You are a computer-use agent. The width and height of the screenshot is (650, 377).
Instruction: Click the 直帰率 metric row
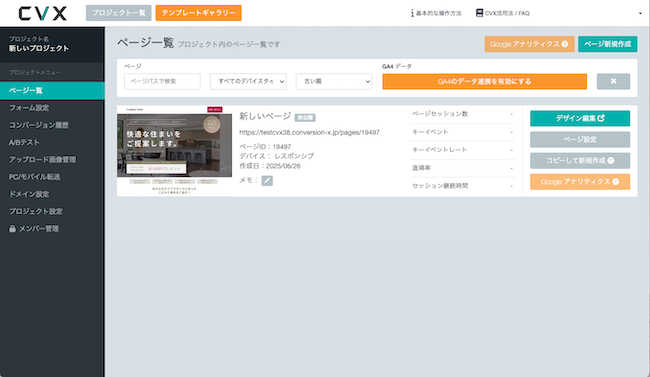[462, 168]
